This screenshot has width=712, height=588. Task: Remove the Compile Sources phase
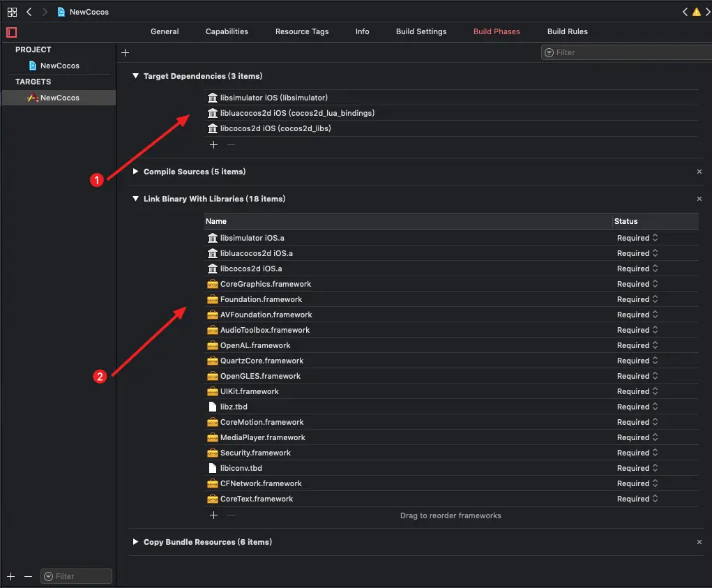click(x=699, y=172)
